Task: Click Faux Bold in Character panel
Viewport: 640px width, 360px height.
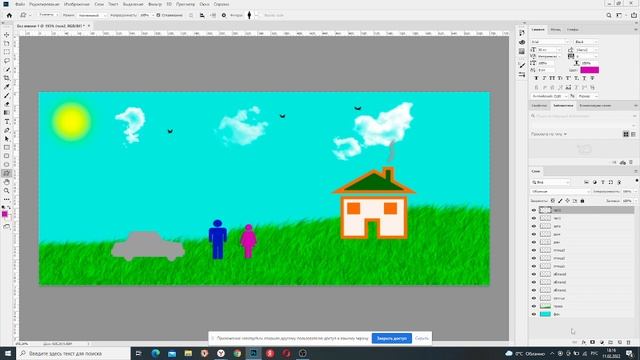Action: click(536, 78)
